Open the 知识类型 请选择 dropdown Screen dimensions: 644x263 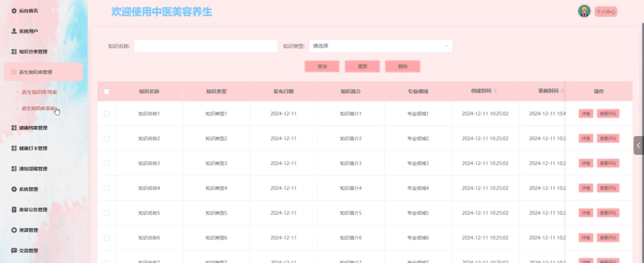click(x=380, y=46)
